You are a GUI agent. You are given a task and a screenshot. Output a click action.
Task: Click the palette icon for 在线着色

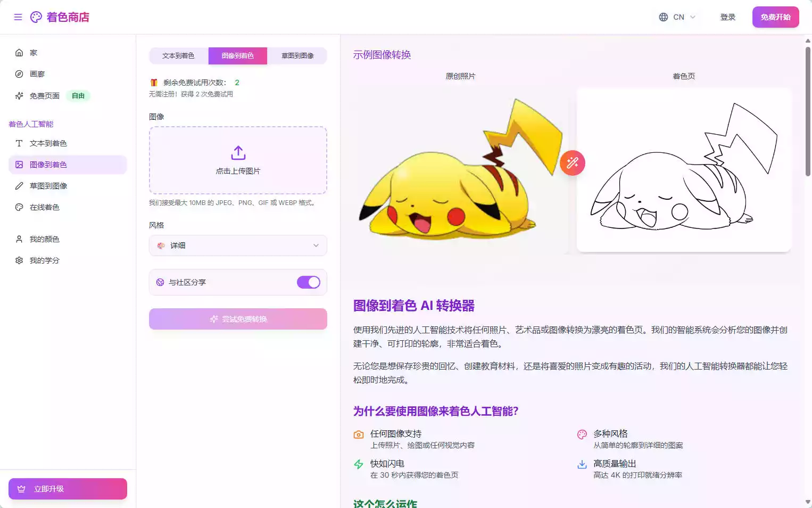19,207
